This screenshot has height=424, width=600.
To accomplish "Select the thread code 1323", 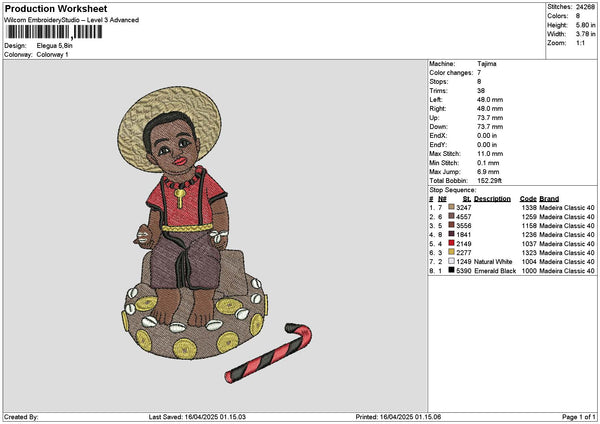I will click(529, 253).
